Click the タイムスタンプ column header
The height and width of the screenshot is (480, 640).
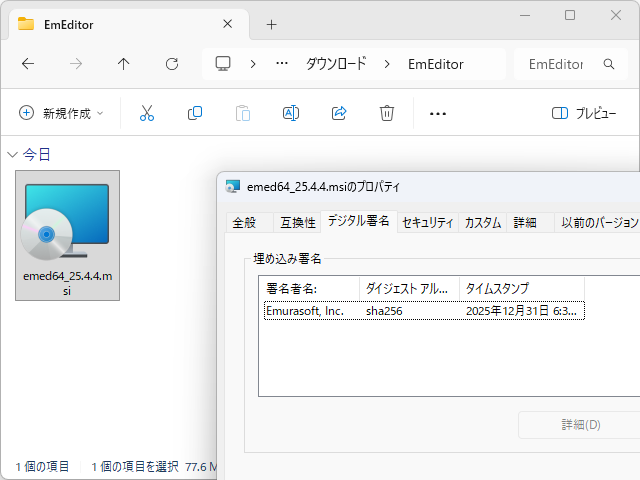(522, 289)
